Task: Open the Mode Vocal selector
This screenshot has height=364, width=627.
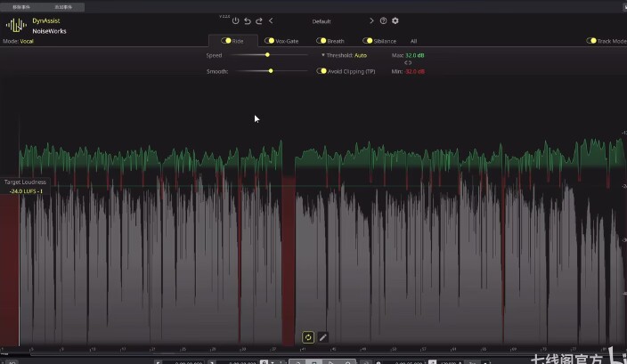Action: tap(18, 41)
